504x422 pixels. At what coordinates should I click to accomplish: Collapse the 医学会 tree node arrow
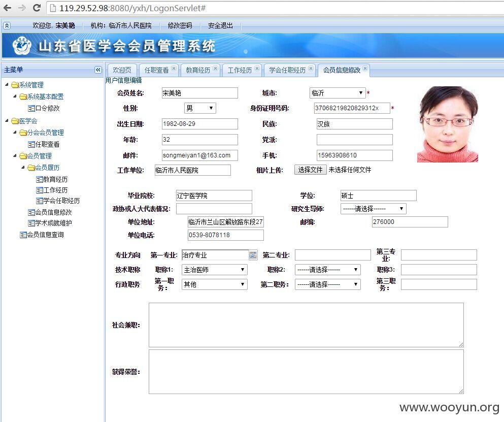[7, 121]
